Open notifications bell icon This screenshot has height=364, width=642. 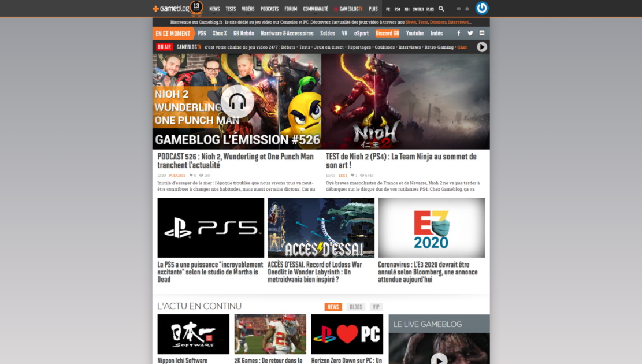467,9
